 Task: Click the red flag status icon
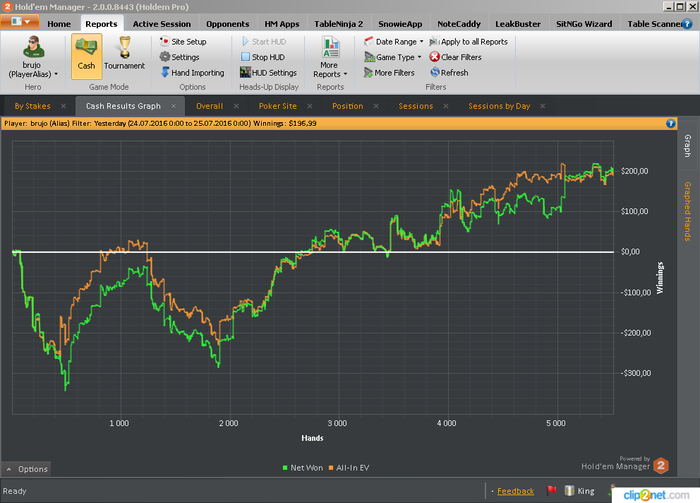click(551, 491)
